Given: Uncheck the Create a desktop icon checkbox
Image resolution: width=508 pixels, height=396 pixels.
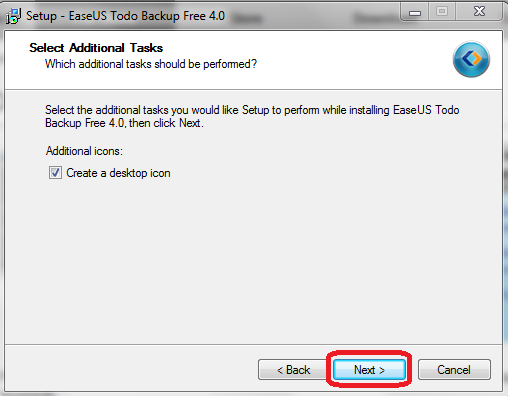Looking at the screenshot, I should [55, 173].
